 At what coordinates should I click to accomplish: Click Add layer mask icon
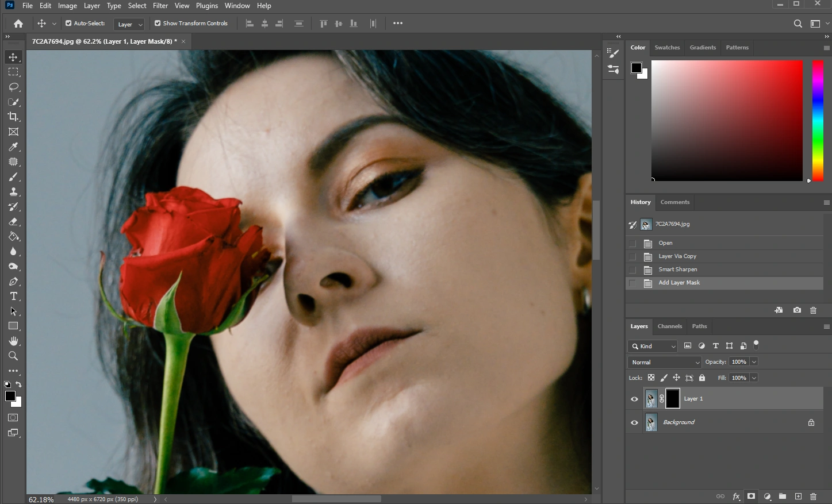click(751, 496)
